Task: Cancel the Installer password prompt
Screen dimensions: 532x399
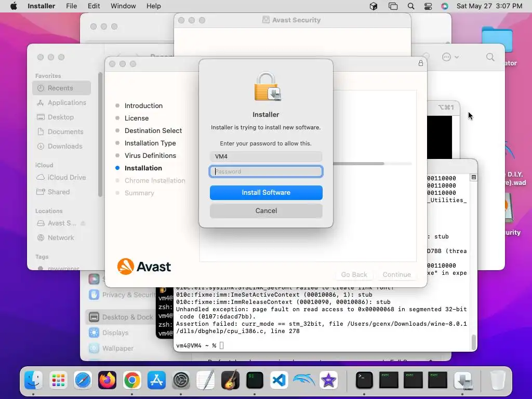Action: point(266,211)
